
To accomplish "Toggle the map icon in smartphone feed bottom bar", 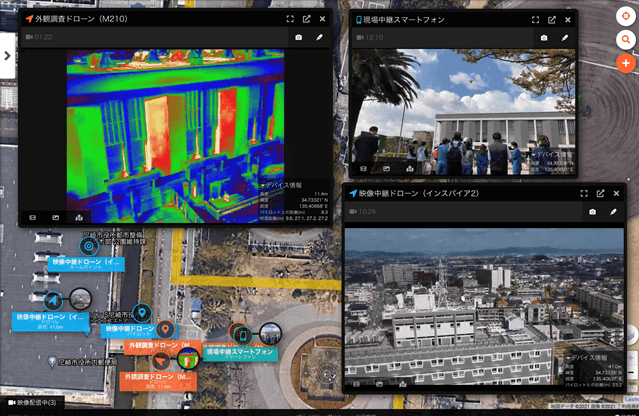I will [410, 169].
